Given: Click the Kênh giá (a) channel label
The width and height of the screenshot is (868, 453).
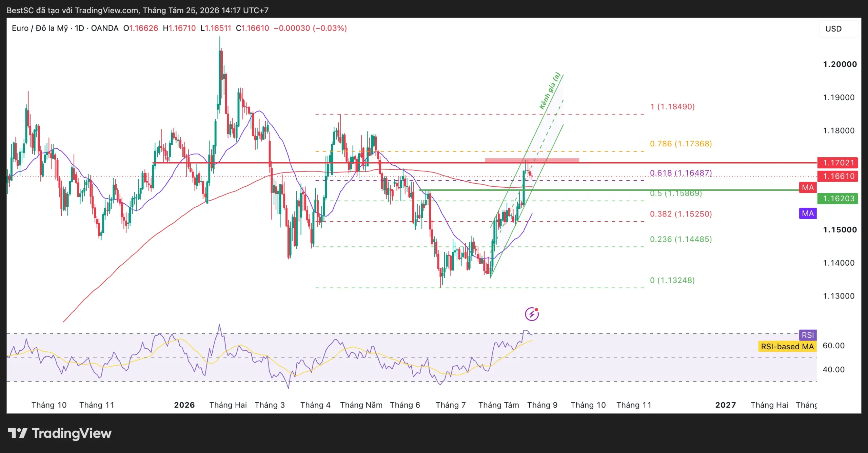Looking at the screenshot, I should pyautogui.click(x=550, y=91).
